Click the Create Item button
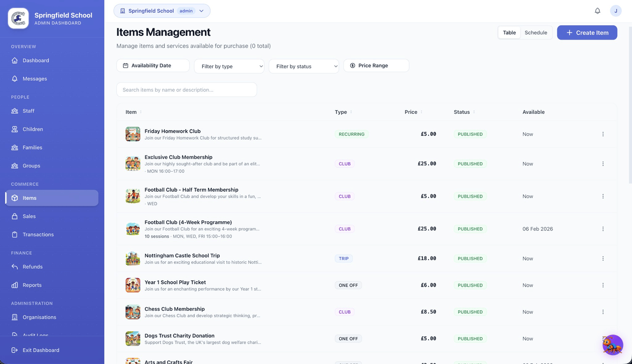The height and width of the screenshot is (364, 632). click(x=587, y=32)
